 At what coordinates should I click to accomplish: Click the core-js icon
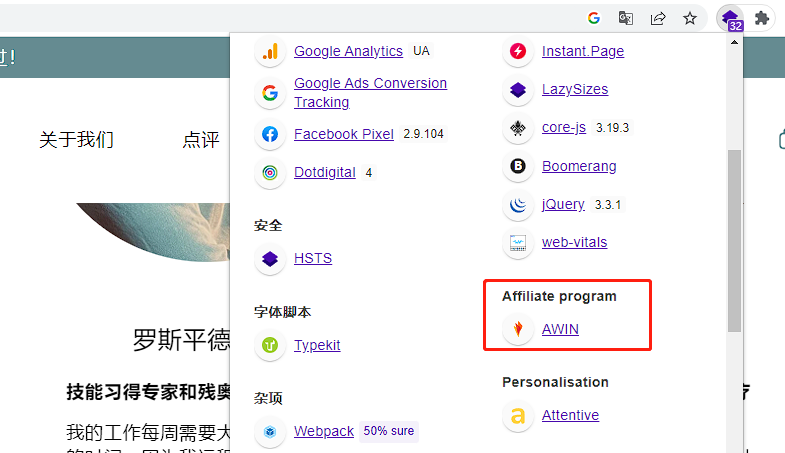pyautogui.click(x=518, y=128)
